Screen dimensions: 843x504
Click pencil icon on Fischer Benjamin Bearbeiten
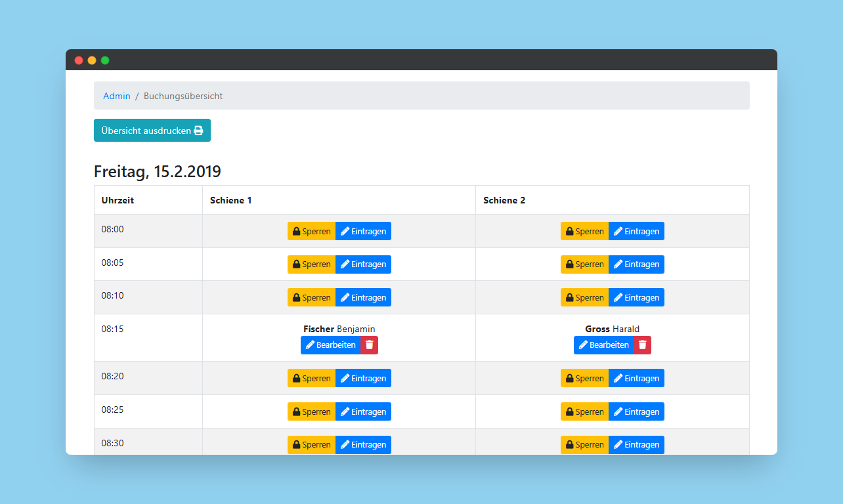pyautogui.click(x=310, y=345)
